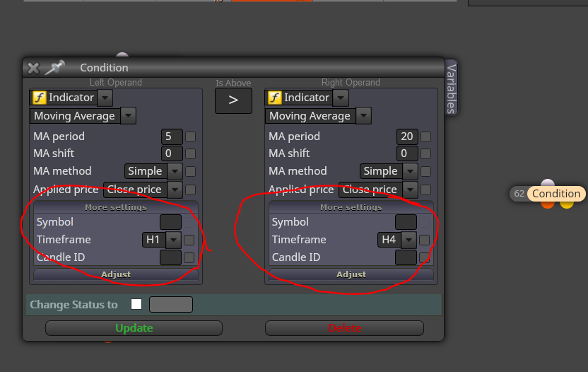Toggle Left Operand Candle ID checkbox
Viewport: 588px width, 372px height.
coord(189,257)
